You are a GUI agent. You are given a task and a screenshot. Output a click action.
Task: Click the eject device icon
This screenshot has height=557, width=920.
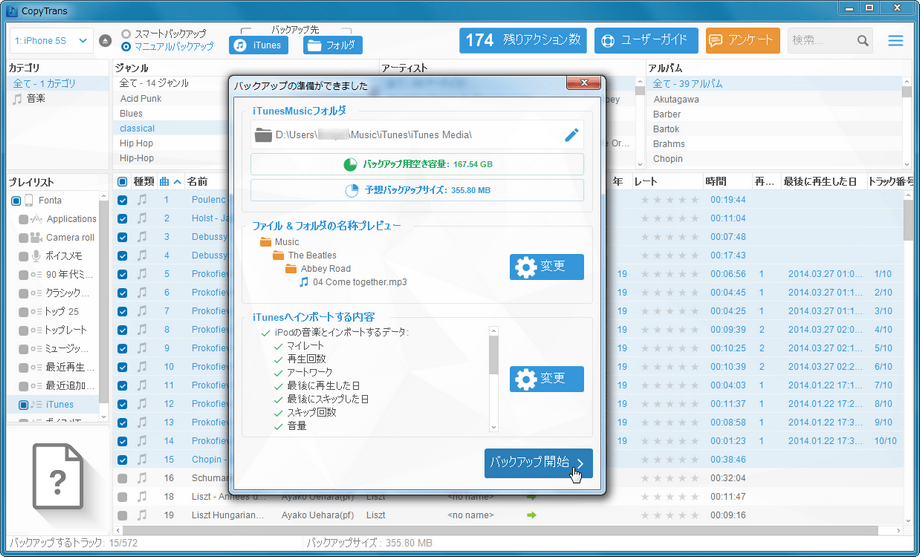[x=105, y=40]
